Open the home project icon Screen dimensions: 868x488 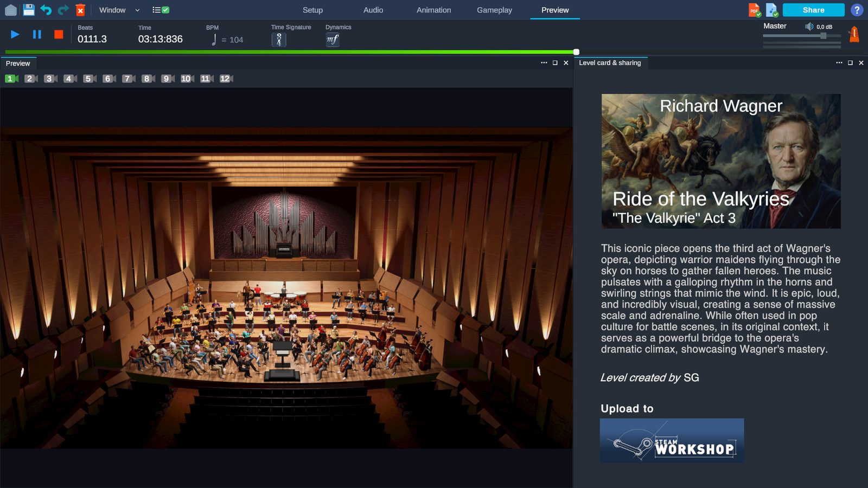coord(11,10)
